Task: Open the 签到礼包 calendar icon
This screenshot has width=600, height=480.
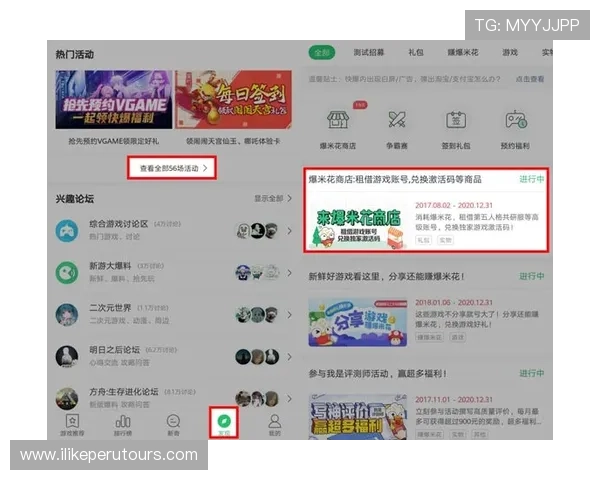Action: pyautogui.click(x=456, y=120)
